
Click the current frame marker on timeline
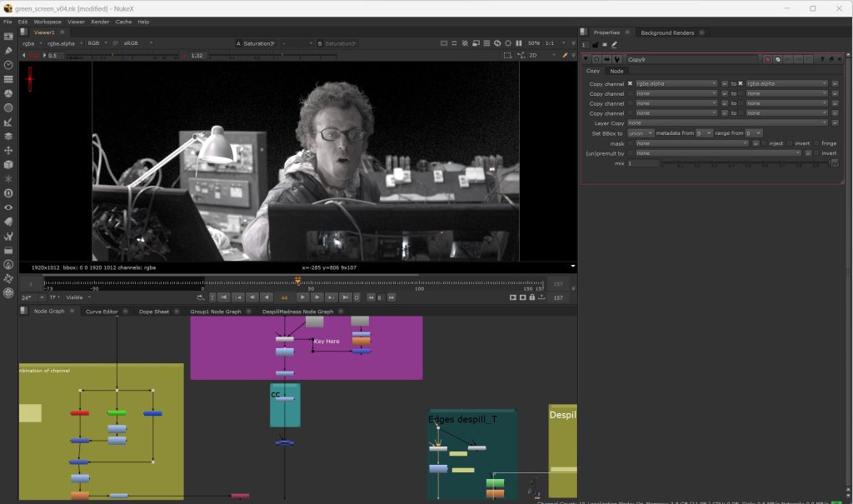point(297,281)
